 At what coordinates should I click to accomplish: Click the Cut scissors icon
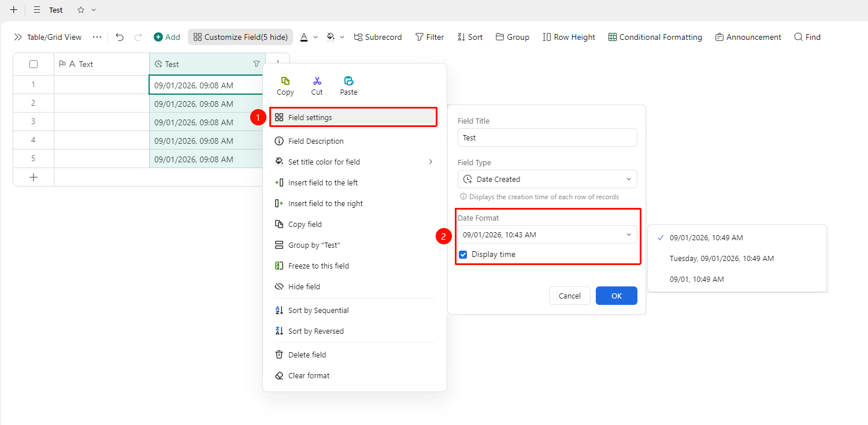pos(317,81)
